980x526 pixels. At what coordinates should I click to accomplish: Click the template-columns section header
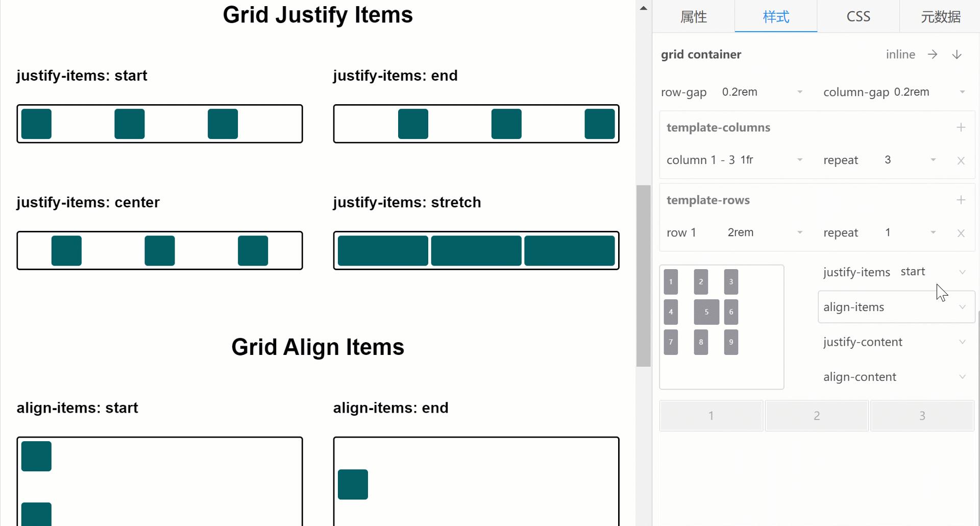point(718,127)
